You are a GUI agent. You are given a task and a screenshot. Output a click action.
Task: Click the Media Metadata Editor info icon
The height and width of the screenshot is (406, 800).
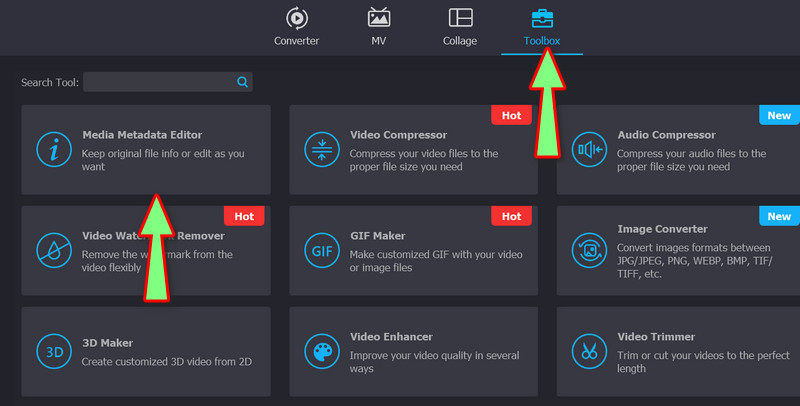pyautogui.click(x=52, y=150)
